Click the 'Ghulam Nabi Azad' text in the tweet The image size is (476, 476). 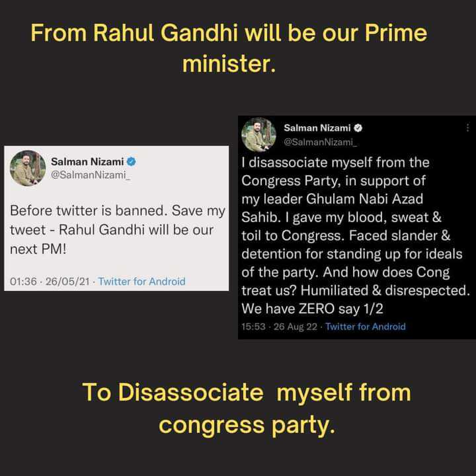364,199
